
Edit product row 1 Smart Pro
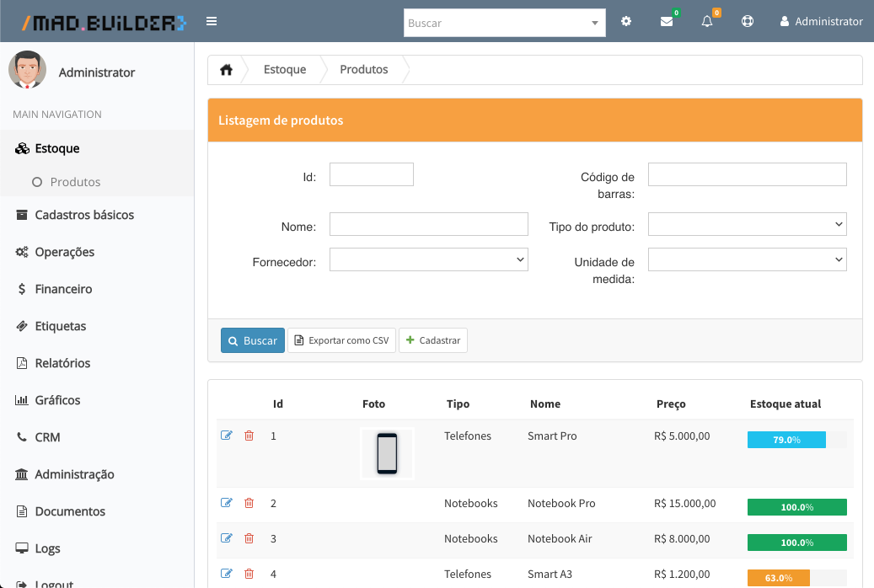click(x=227, y=436)
